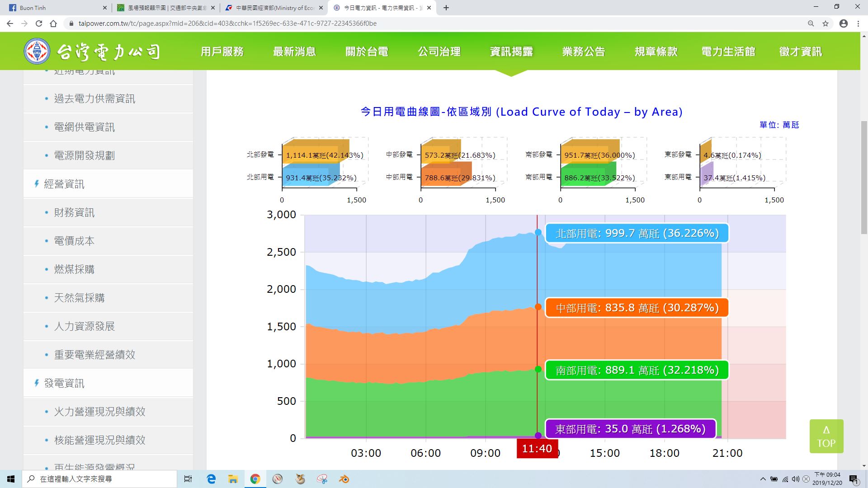Expand 經營資訊 sidebar section
868x488 pixels.
(x=108, y=184)
